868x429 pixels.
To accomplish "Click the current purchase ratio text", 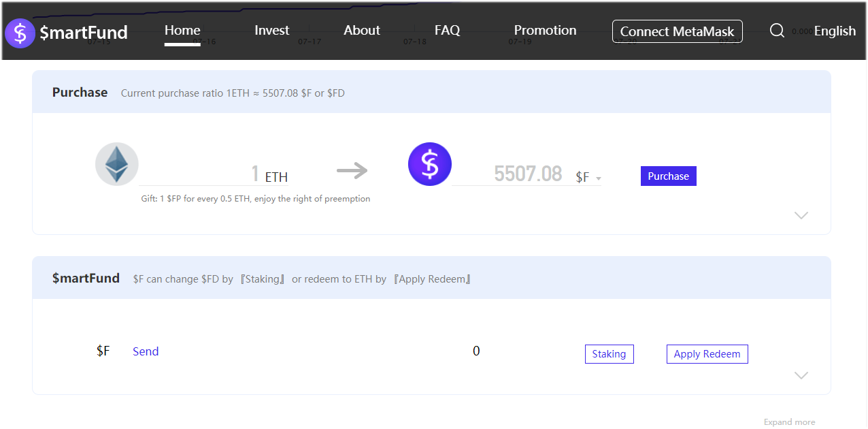I will pyautogui.click(x=233, y=93).
